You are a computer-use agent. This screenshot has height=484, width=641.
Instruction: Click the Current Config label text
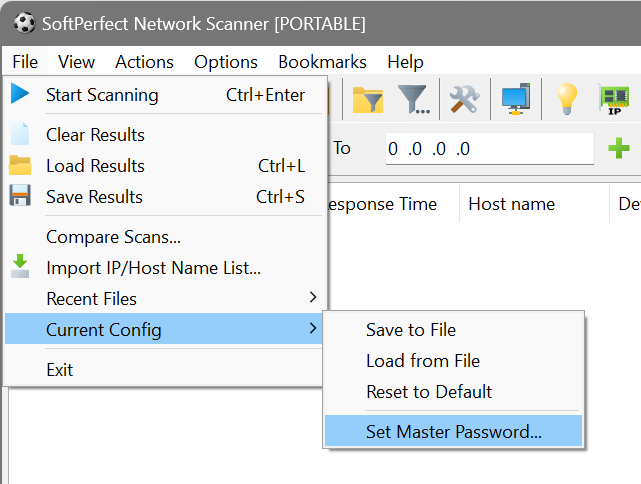coord(104,330)
